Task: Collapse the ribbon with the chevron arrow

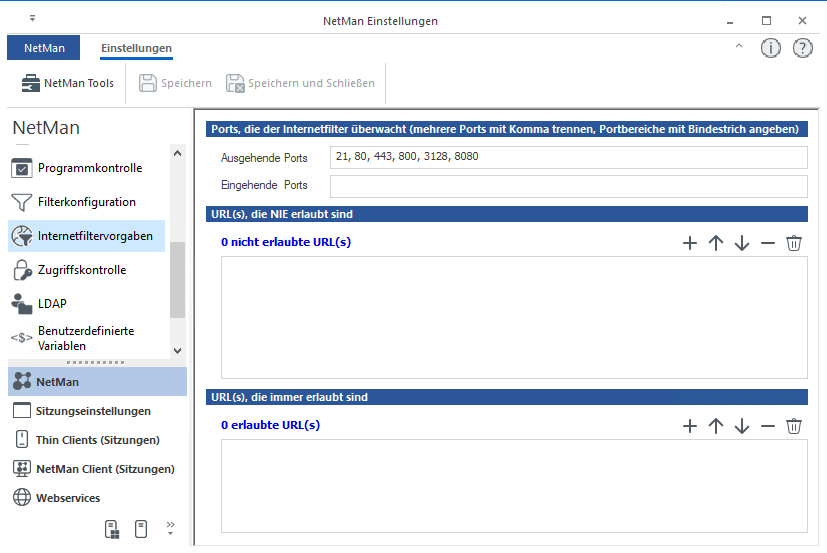Action: 739,47
